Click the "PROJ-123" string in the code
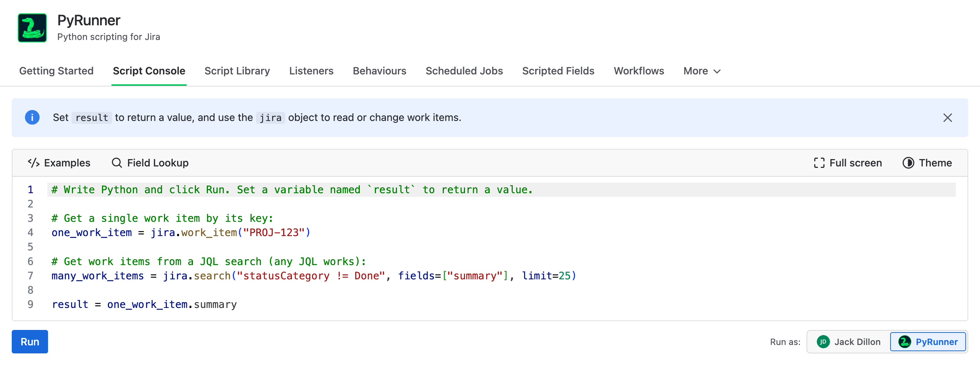 click(x=274, y=233)
